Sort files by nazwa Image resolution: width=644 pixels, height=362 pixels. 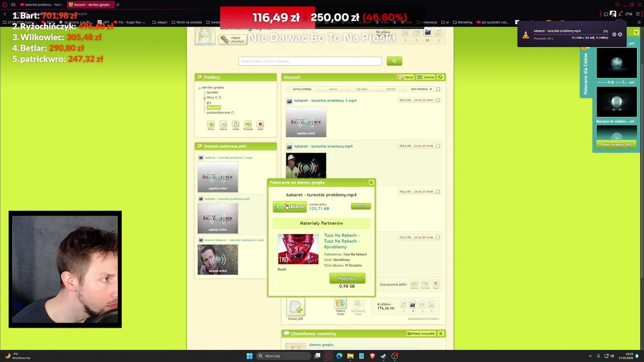(333, 89)
